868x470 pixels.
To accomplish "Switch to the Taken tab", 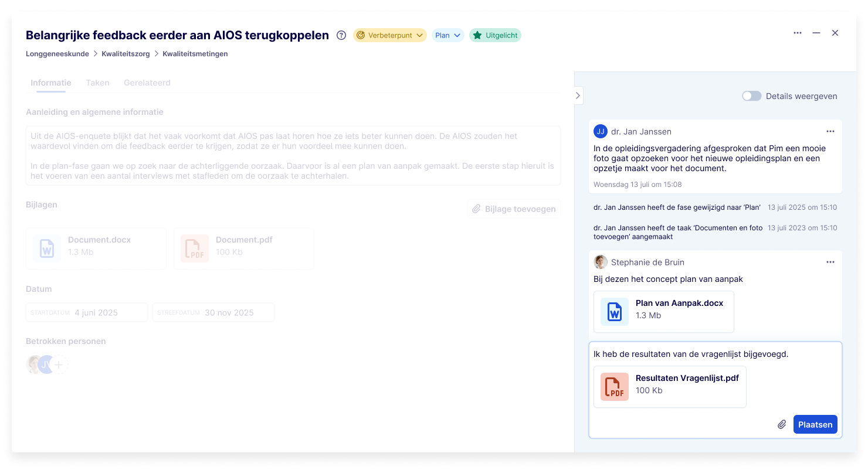I will pyautogui.click(x=97, y=83).
